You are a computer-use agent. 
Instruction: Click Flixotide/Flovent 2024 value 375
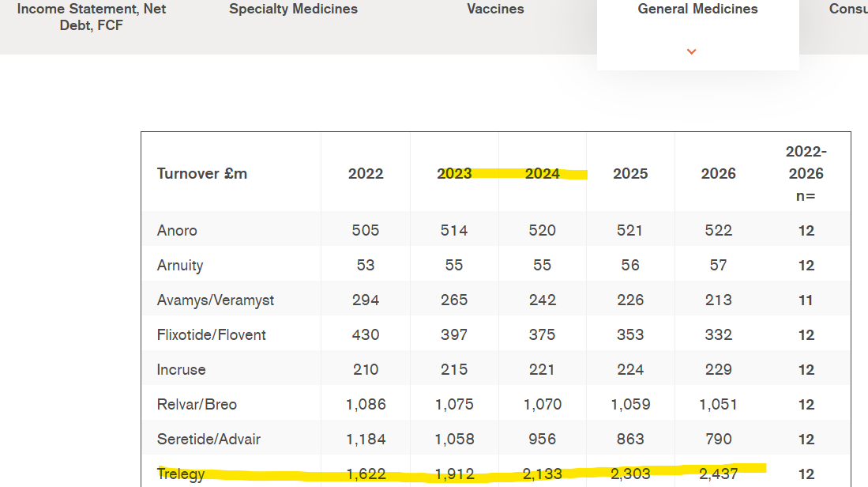coord(542,334)
